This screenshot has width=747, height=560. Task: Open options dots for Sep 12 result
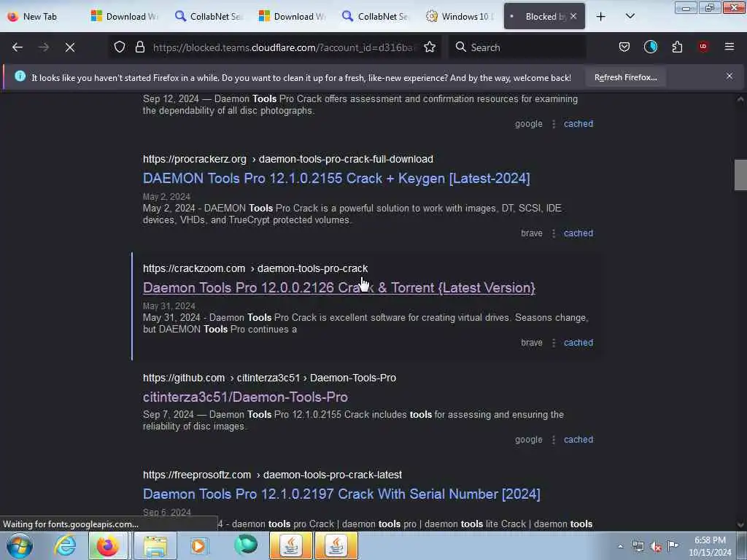[554, 124]
